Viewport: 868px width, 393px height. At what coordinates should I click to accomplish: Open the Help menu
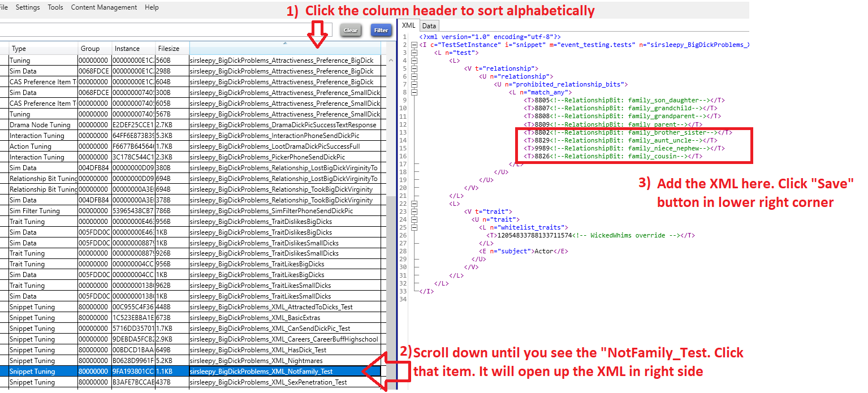click(152, 7)
